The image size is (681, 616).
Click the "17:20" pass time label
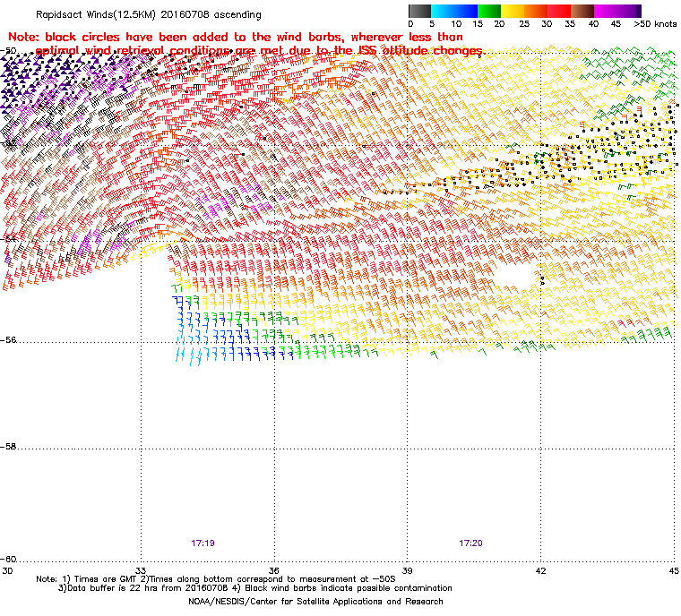[x=470, y=543]
